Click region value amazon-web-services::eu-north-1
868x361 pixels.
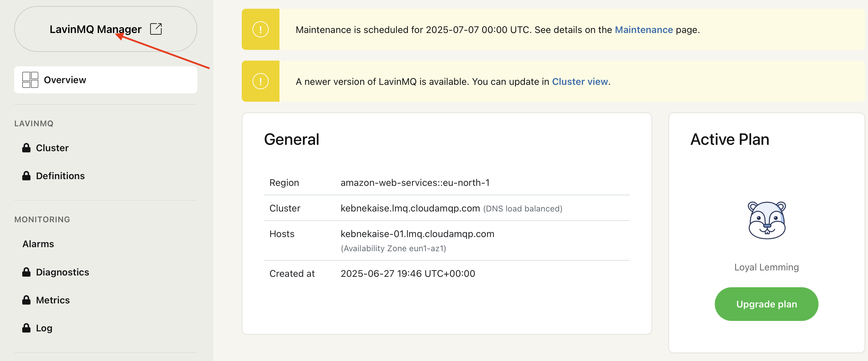(415, 183)
